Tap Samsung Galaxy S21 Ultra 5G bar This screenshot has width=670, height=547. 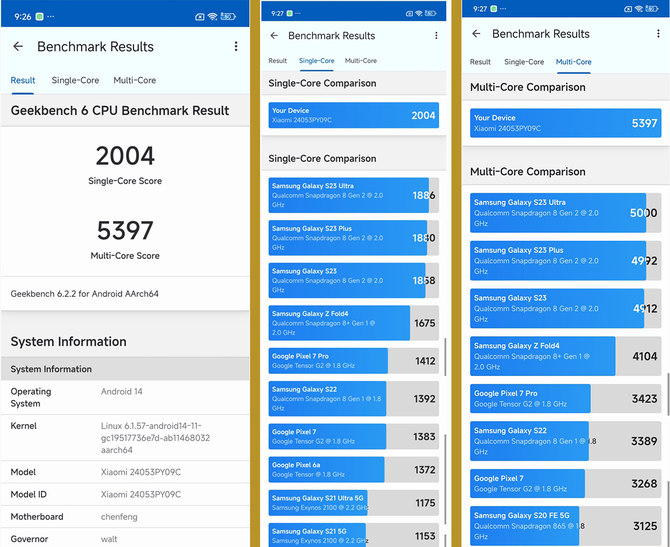click(x=353, y=503)
